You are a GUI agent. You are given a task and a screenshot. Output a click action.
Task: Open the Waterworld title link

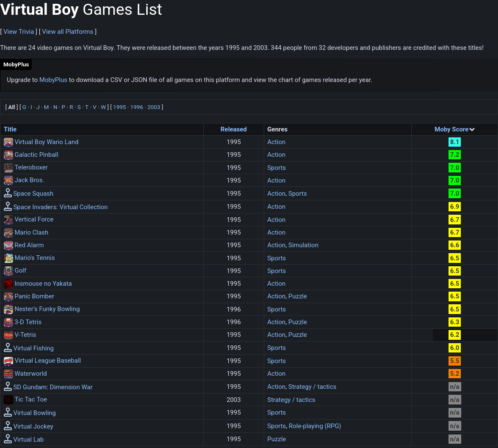(x=30, y=373)
